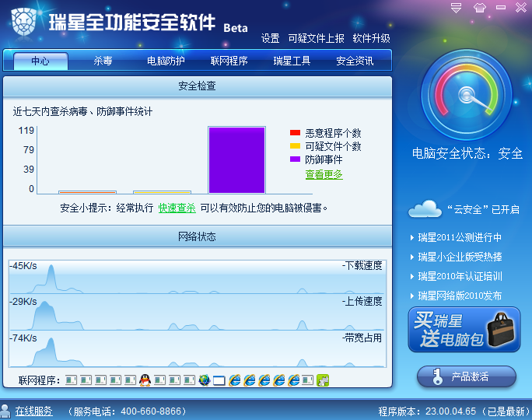Click the red 恶意程序 bar in chart

(87, 192)
